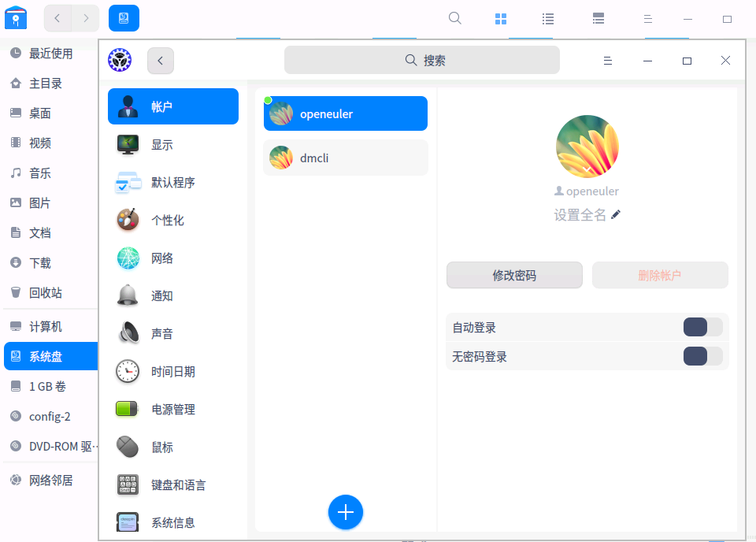Click the 删除帐户 delete account button

click(x=660, y=276)
